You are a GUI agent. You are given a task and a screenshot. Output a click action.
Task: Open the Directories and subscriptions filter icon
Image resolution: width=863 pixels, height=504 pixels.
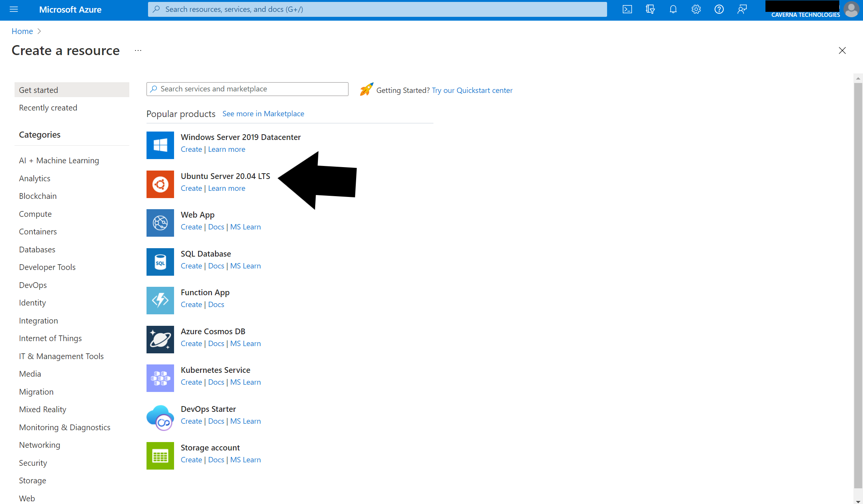(650, 9)
